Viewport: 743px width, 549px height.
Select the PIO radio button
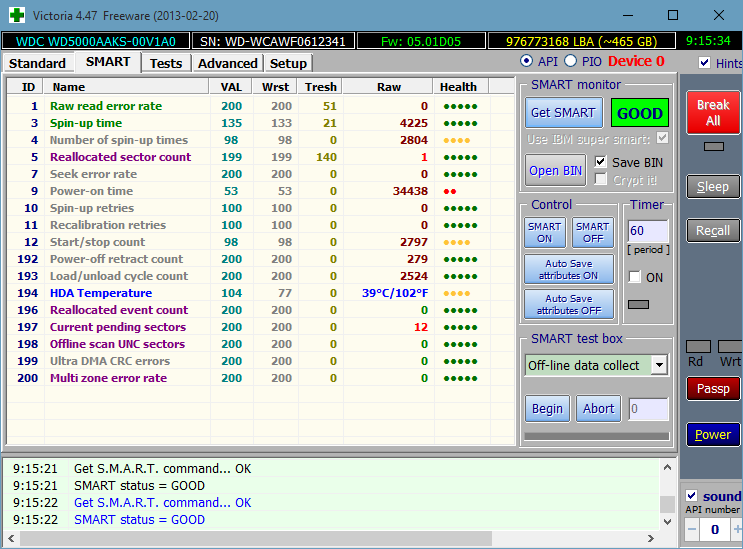point(571,61)
